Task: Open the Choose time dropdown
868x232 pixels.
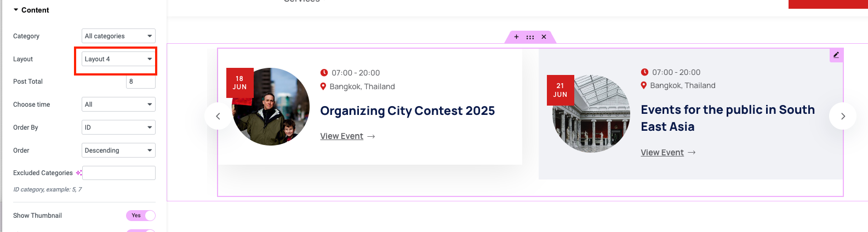Action: click(118, 105)
